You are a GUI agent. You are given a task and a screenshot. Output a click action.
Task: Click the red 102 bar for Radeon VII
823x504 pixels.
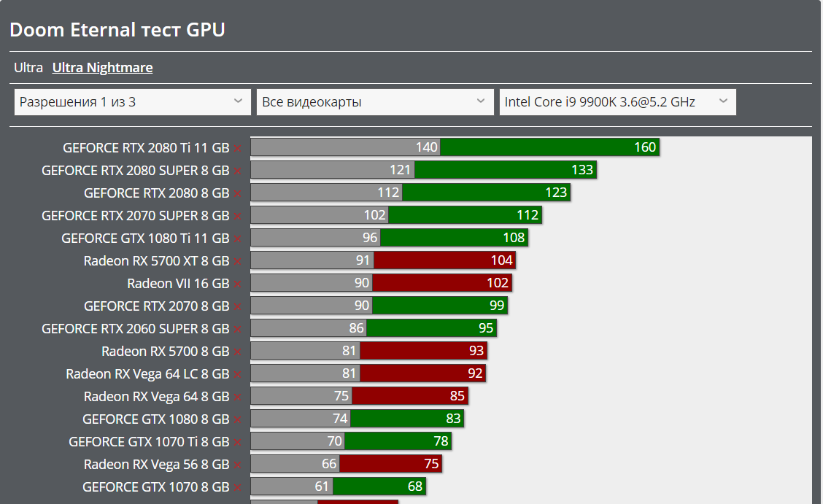(x=442, y=283)
